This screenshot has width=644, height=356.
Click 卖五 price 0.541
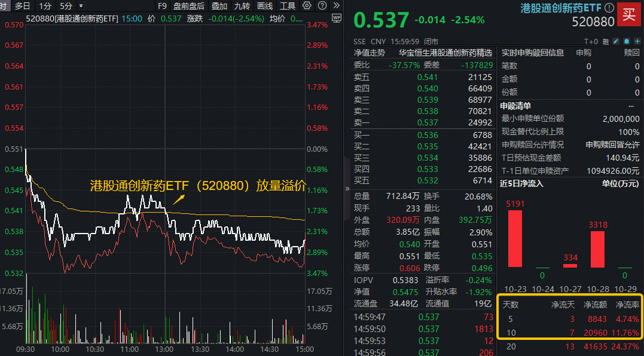pyautogui.click(x=428, y=77)
